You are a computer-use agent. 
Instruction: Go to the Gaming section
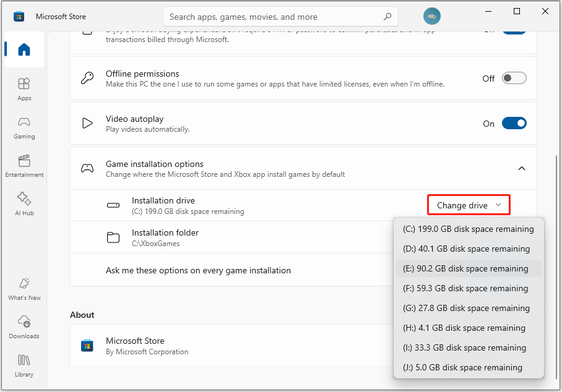click(x=24, y=128)
